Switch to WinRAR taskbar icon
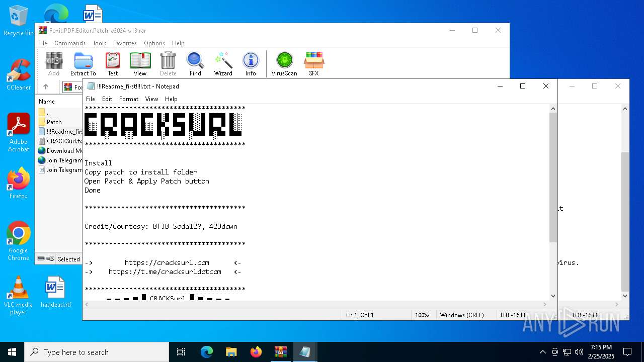The width and height of the screenshot is (644, 362). click(281, 352)
